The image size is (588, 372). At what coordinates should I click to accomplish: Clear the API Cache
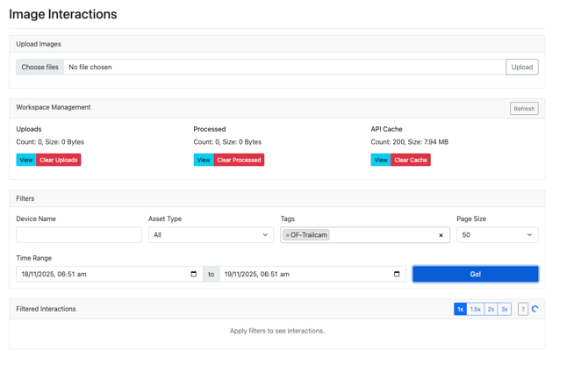[x=411, y=160]
